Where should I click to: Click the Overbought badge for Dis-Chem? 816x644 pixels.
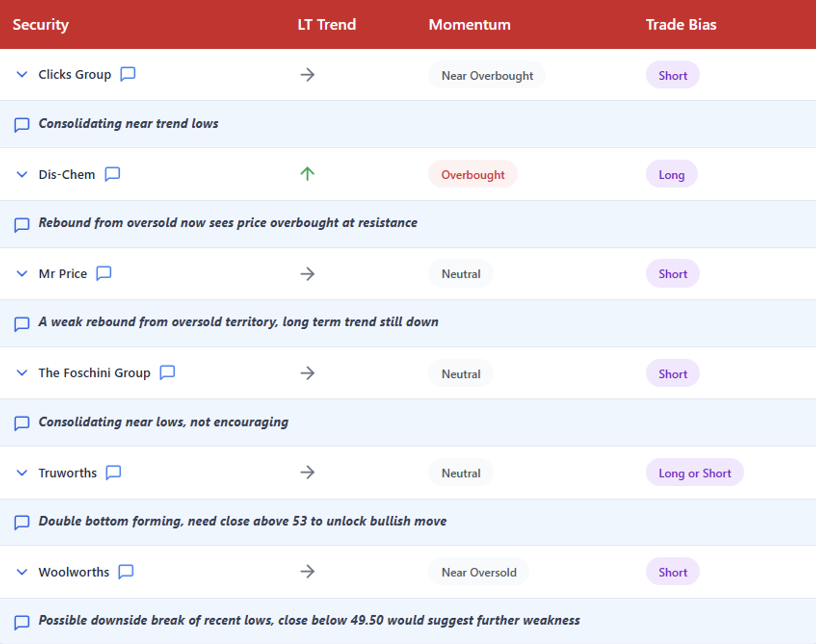point(473,175)
